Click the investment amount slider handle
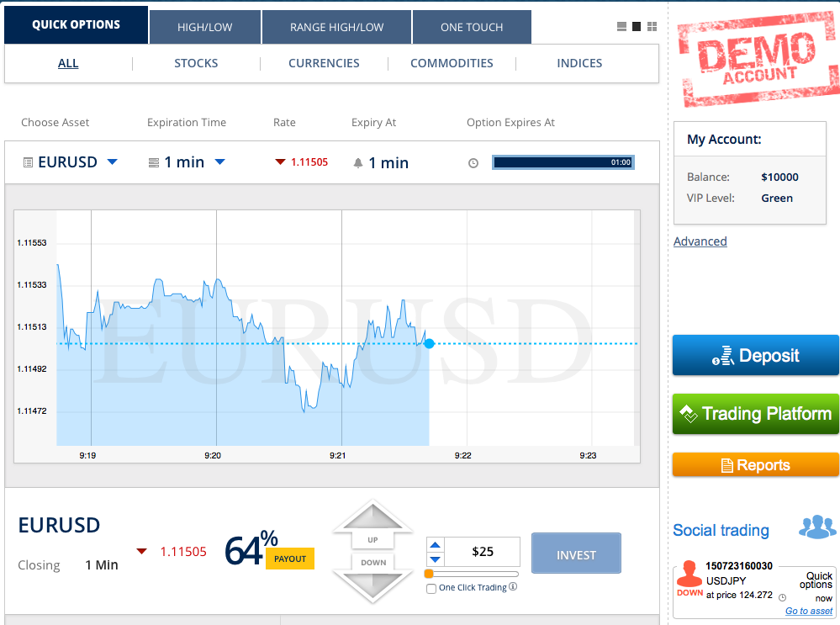 [429, 574]
